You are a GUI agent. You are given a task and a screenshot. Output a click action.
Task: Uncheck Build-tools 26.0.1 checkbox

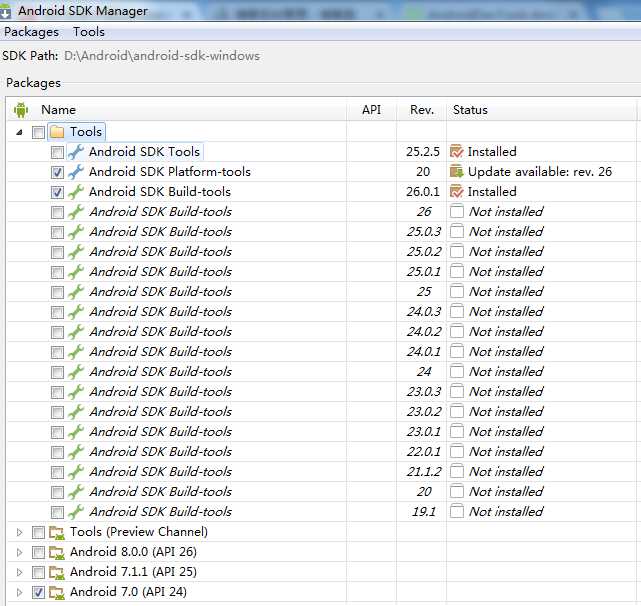click(57, 192)
